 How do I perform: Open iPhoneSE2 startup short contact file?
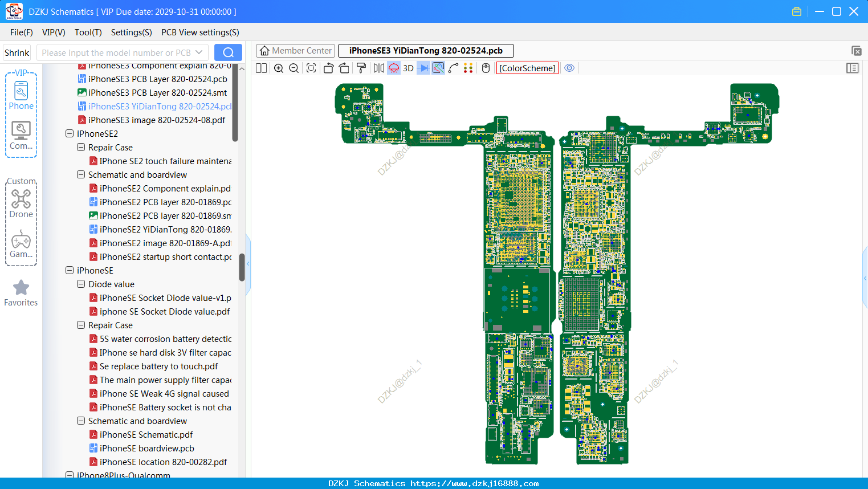160,256
